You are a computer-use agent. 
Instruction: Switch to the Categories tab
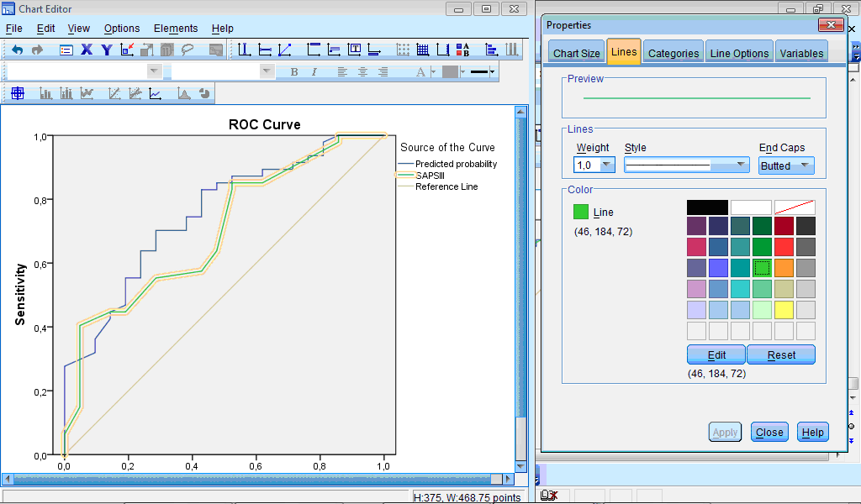coord(673,53)
